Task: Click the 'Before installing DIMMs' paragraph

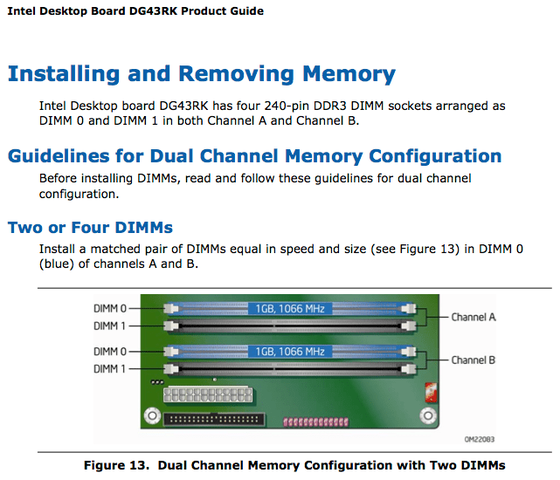Action: tap(255, 186)
